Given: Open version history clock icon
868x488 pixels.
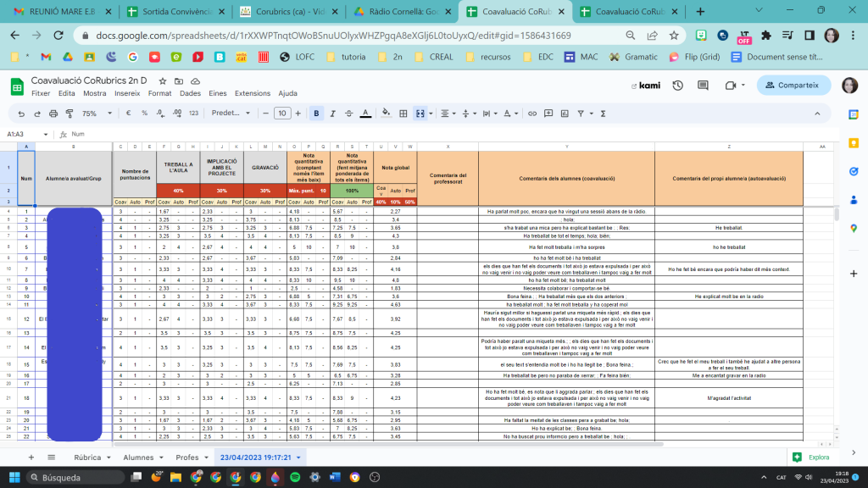Looking at the screenshot, I should pyautogui.click(x=677, y=86).
